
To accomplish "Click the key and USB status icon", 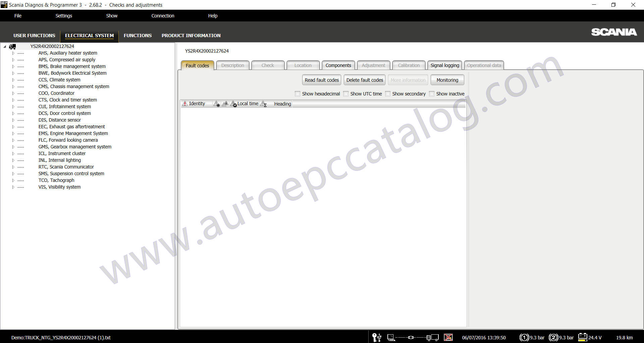I will click(377, 337).
